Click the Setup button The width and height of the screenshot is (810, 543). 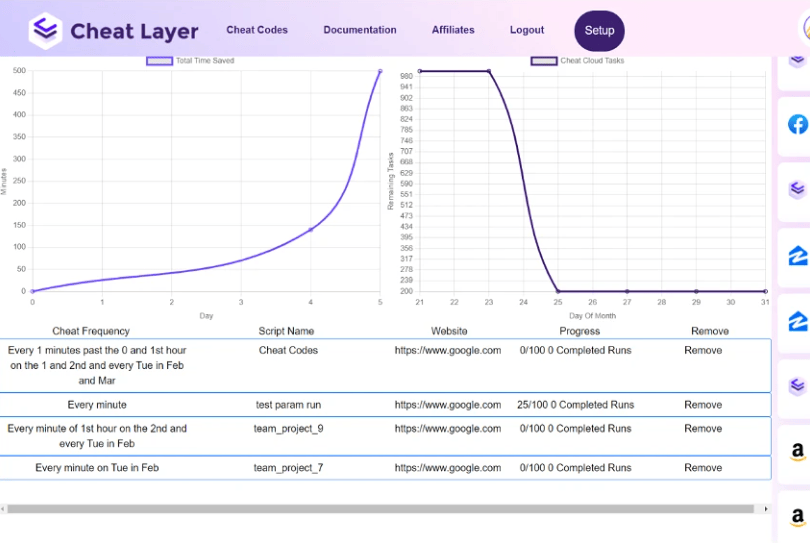pos(599,30)
